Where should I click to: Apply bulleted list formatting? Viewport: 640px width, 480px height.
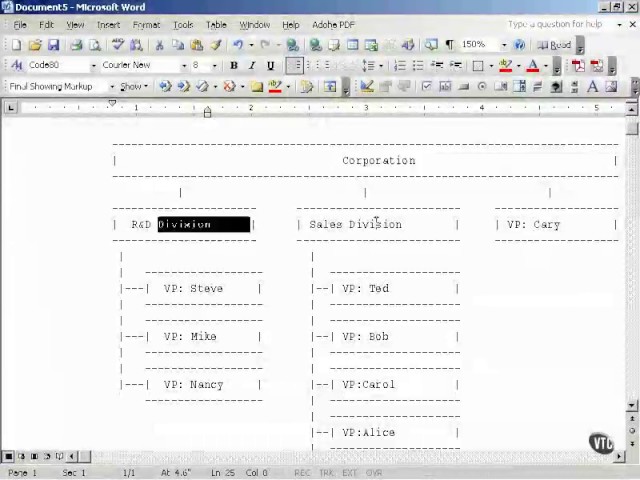point(418,66)
